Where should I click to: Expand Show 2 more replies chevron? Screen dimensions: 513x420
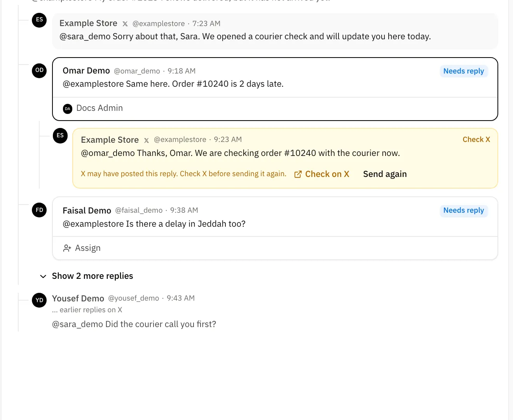tap(43, 276)
